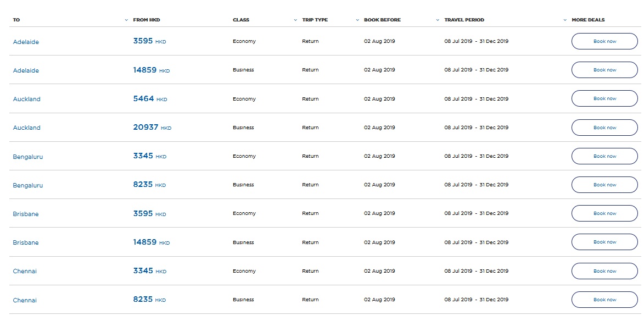The width and height of the screenshot is (644, 315).
Task: Book now for Adelaide 3595 HKD fare
Action: click(x=604, y=41)
